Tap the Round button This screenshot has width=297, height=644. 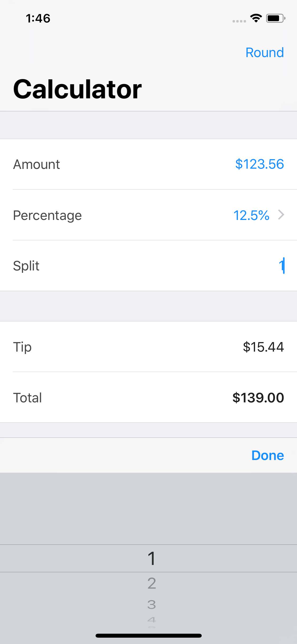click(x=265, y=52)
